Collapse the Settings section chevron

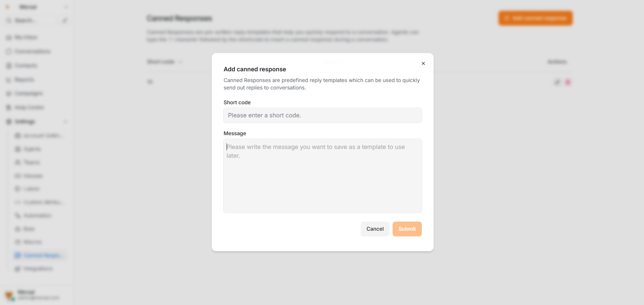[66, 121]
